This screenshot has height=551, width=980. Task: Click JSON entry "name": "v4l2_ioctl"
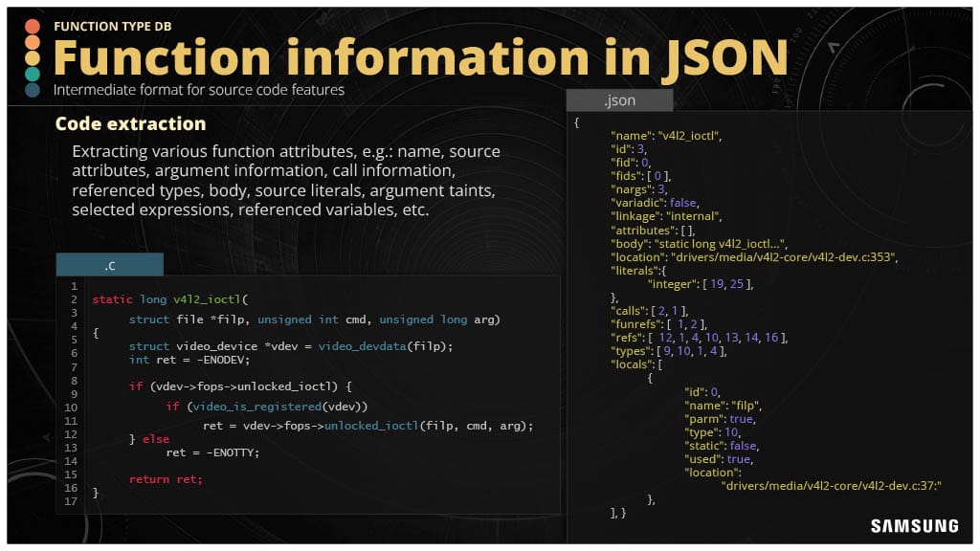[x=666, y=136]
